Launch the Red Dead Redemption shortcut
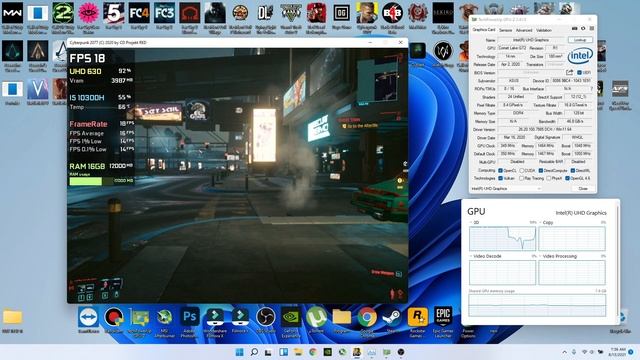 tap(316, 13)
